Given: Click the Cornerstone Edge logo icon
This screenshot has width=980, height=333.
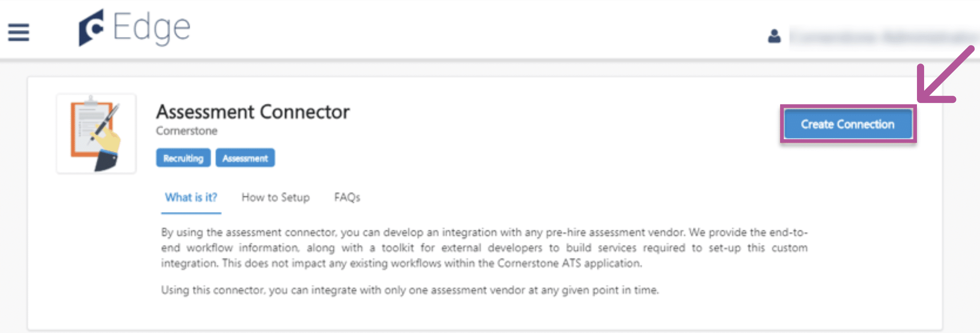Looking at the screenshot, I should (x=91, y=28).
